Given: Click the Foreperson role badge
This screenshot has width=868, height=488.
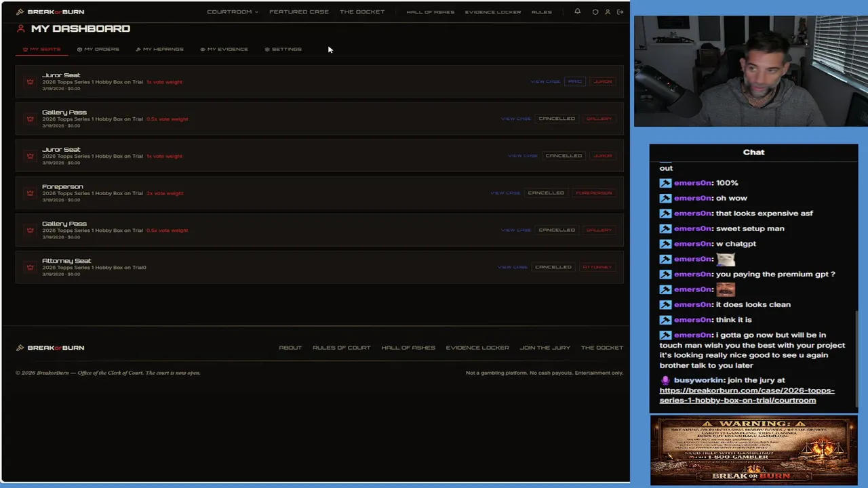Looking at the screenshot, I should [593, 193].
